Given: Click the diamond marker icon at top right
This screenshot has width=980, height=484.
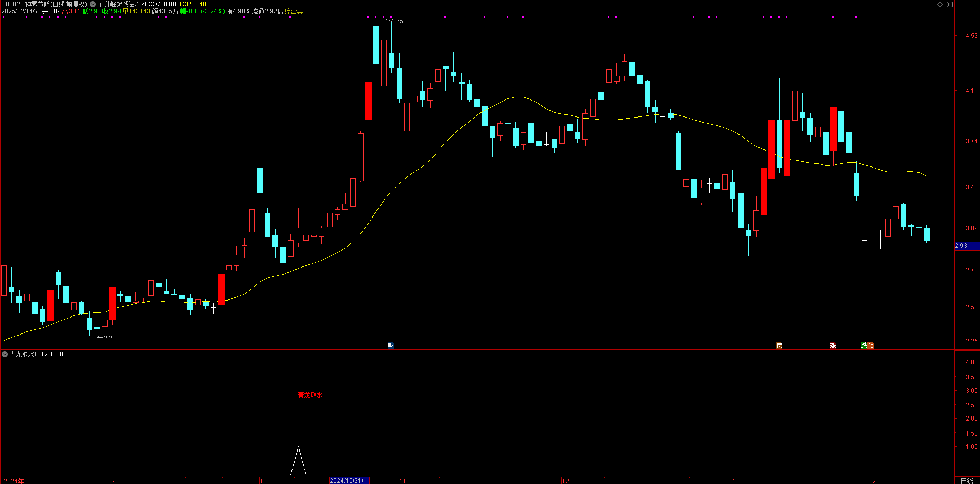Looking at the screenshot, I should coord(940,4).
